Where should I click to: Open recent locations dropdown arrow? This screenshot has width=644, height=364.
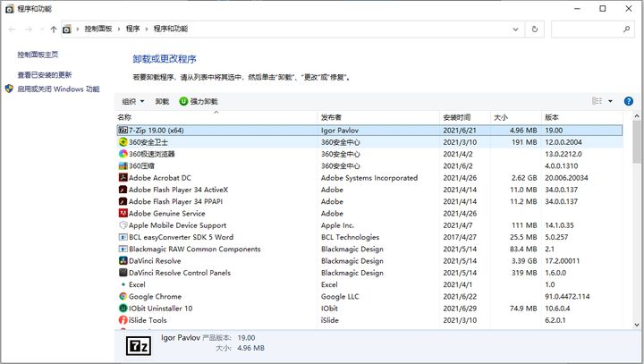point(42,30)
